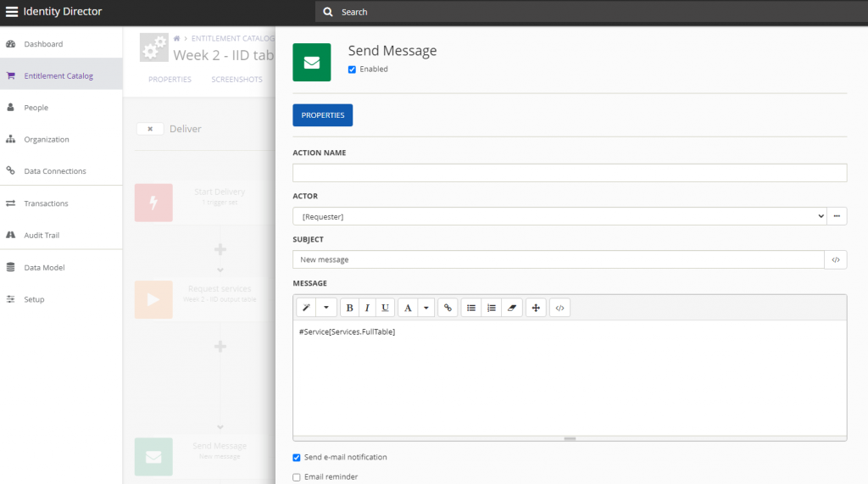The height and width of the screenshot is (484, 868).
Task: Insert an unordered bullet list
Action: [x=471, y=308]
